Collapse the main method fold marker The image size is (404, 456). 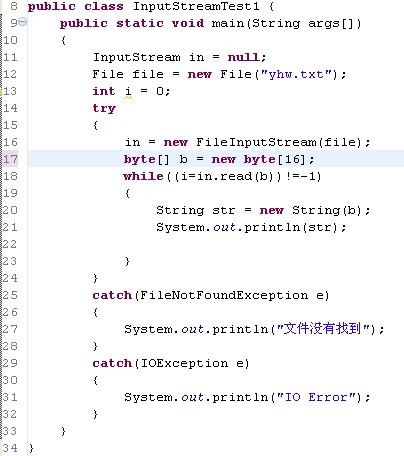[22, 22]
